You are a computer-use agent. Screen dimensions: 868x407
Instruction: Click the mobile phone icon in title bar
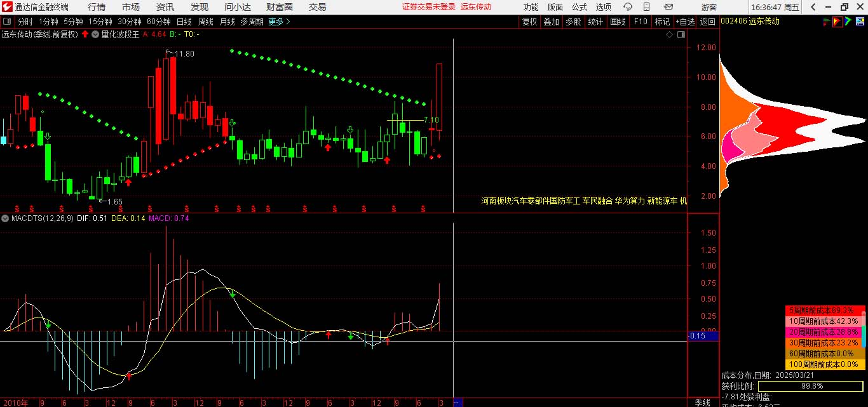click(x=648, y=7)
